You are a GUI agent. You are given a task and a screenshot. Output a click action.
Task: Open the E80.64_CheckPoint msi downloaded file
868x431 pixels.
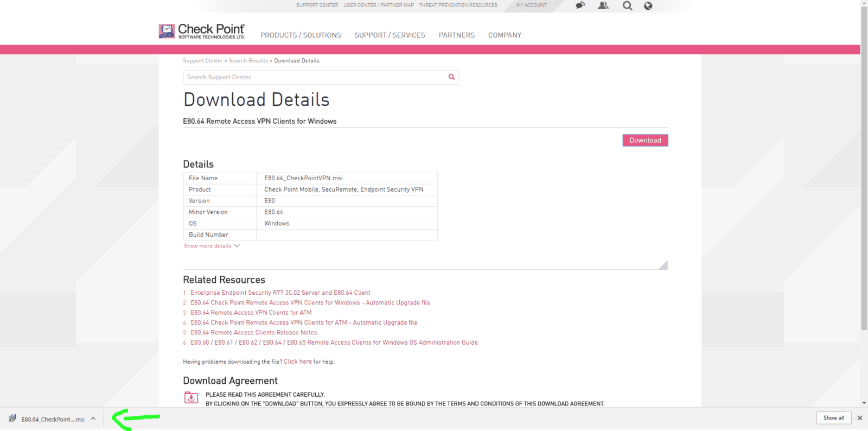pyautogui.click(x=53, y=419)
